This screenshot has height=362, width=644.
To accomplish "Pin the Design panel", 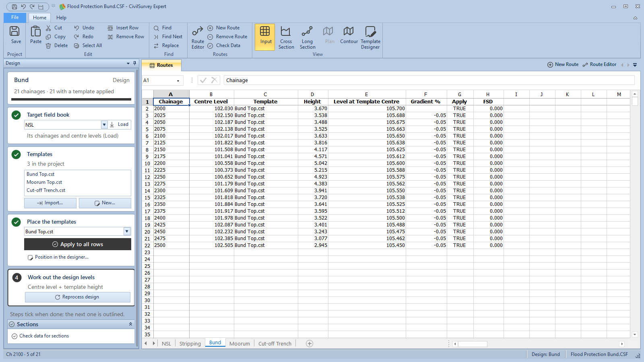I will [134, 63].
